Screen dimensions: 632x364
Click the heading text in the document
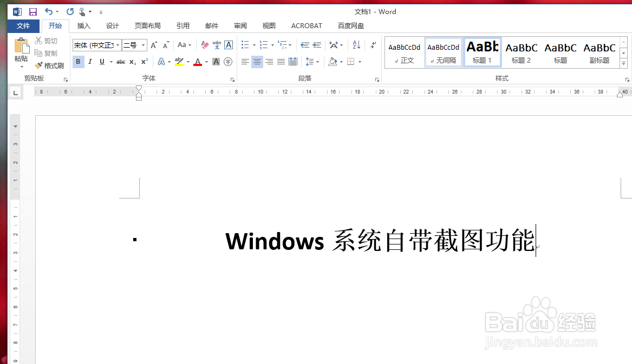[380, 241]
